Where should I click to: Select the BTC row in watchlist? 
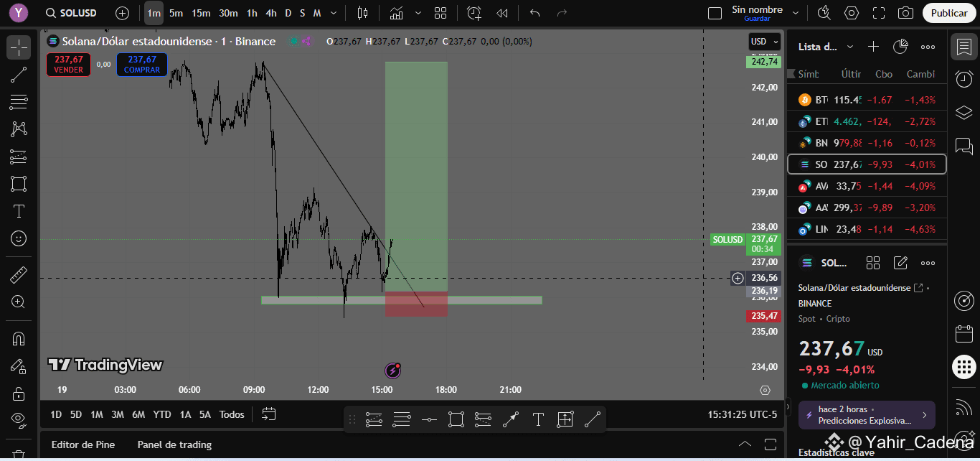[867, 100]
